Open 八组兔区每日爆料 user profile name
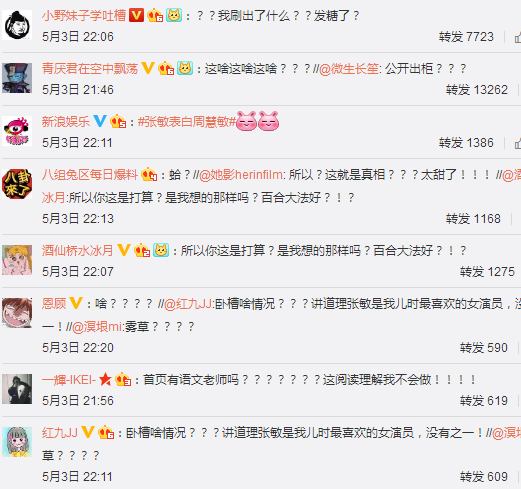 90,175
